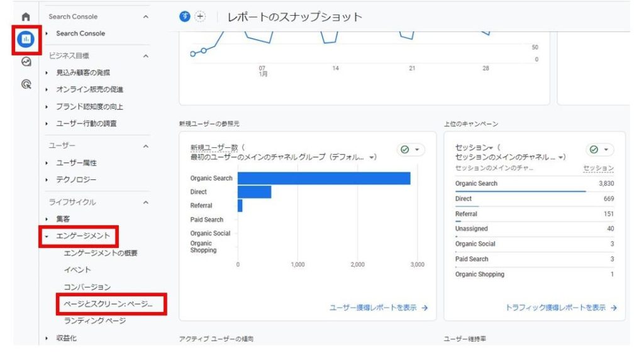644x358 pixels.
Task: Open the ユーザー獲得レポートを表示 link
Action: tap(373, 308)
